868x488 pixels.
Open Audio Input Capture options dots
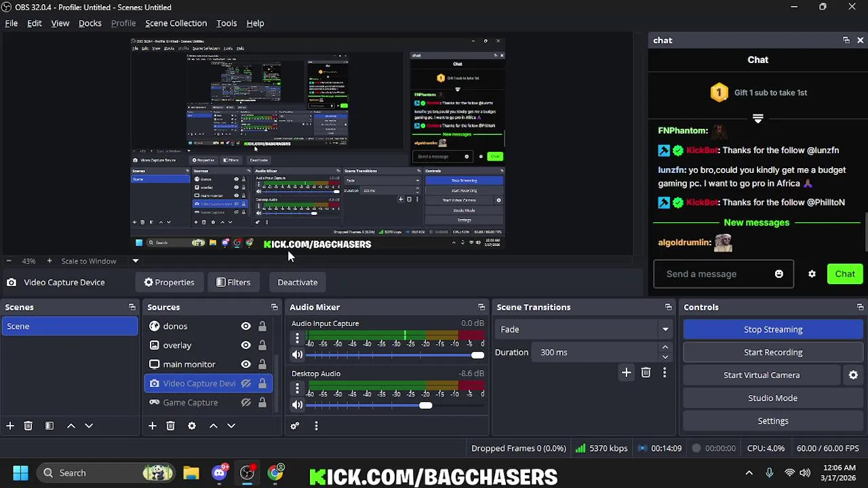point(297,338)
